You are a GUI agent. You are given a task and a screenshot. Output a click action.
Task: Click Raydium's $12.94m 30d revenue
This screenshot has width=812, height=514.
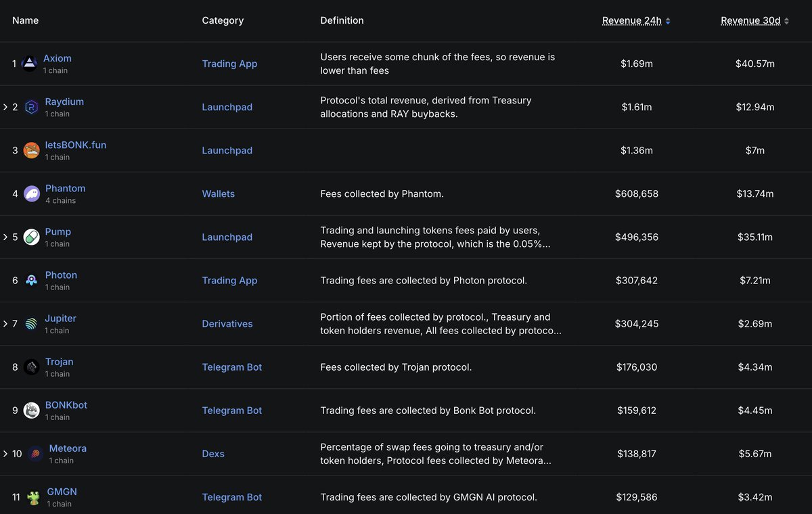click(x=755, y=107)
